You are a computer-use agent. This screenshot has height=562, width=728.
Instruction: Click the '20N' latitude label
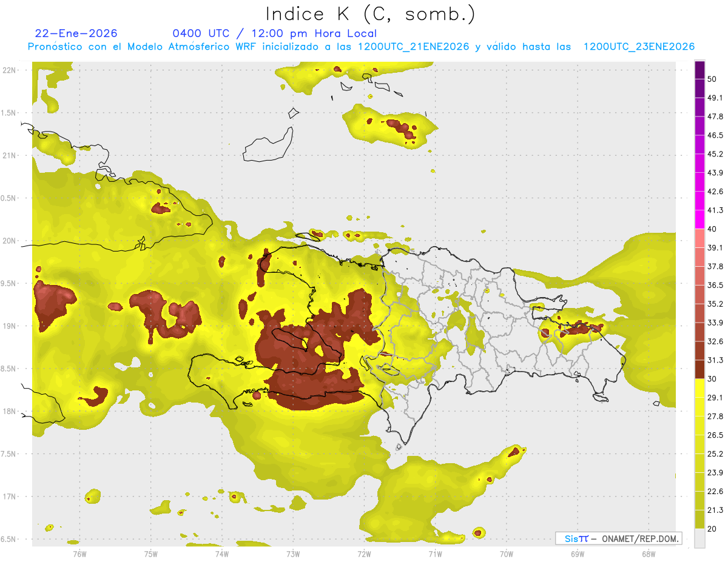[10, 241]
